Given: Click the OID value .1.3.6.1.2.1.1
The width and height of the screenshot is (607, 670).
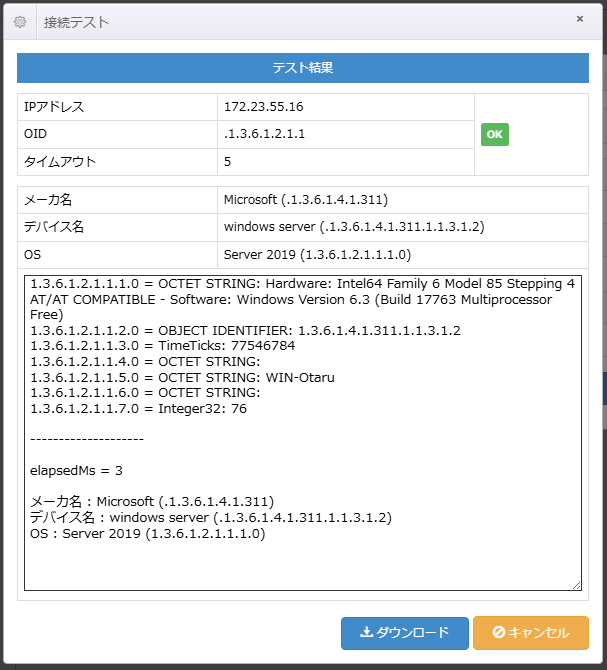Looking at the screenshot, I should tap(264, 134).
